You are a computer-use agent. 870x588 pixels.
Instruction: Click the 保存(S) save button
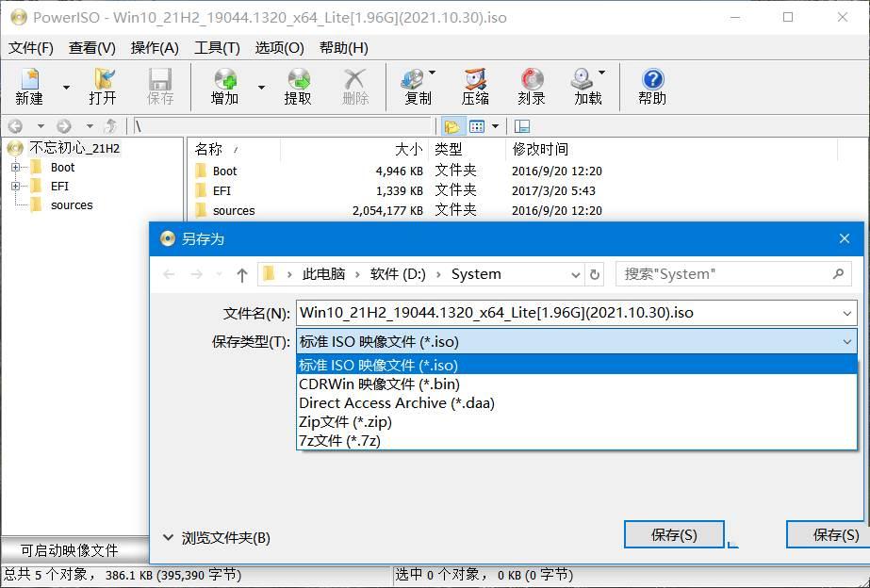(673, 534)
